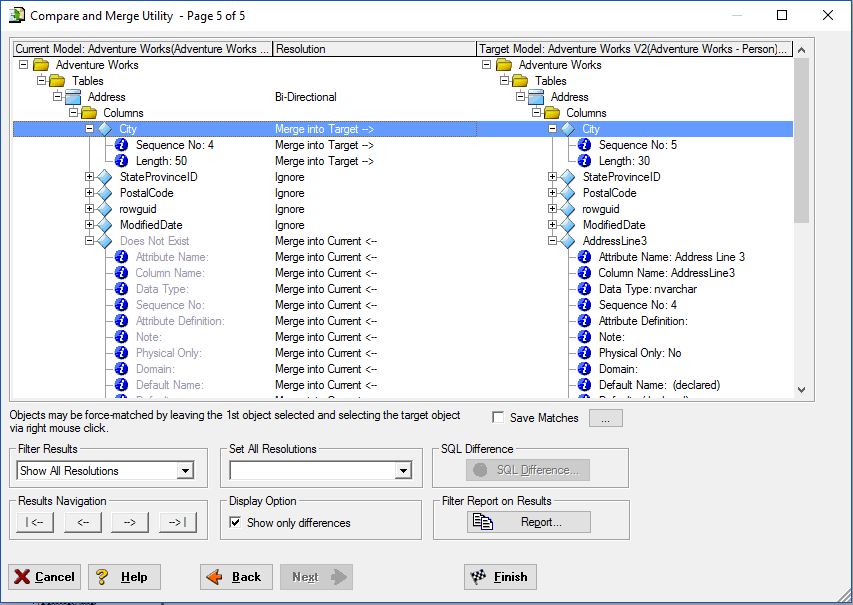Click the Columns folder icon in Target Model
Viewport: 853px width, 605px height.
[x=552, y=113]
